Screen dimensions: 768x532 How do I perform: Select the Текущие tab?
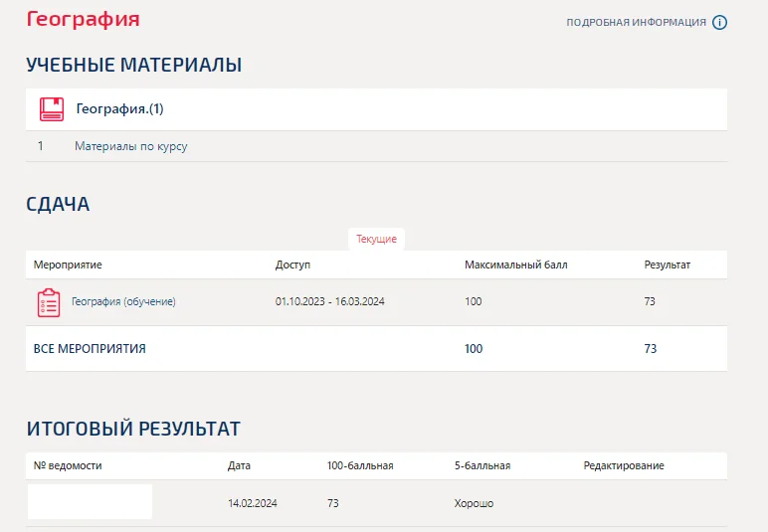point(376,239)
